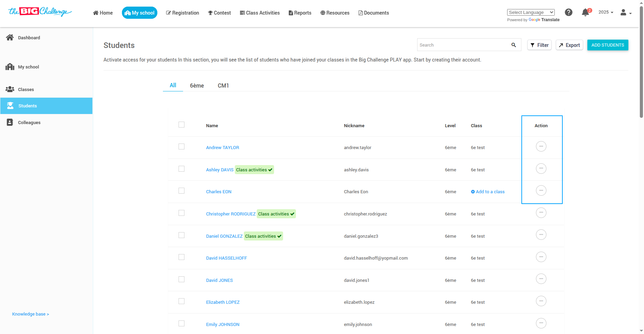Open the user account dropdown
This screenshot has width=644, height=334.
click(x=626, y=13)
